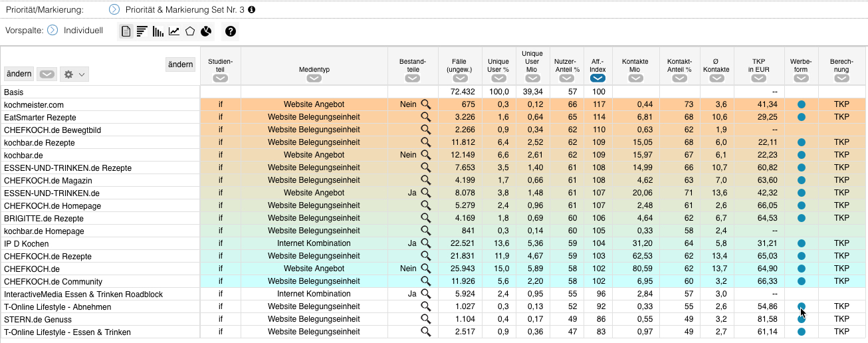
Task: Switch to pentagon radar chart view
Action: click(x=190, y=31)
